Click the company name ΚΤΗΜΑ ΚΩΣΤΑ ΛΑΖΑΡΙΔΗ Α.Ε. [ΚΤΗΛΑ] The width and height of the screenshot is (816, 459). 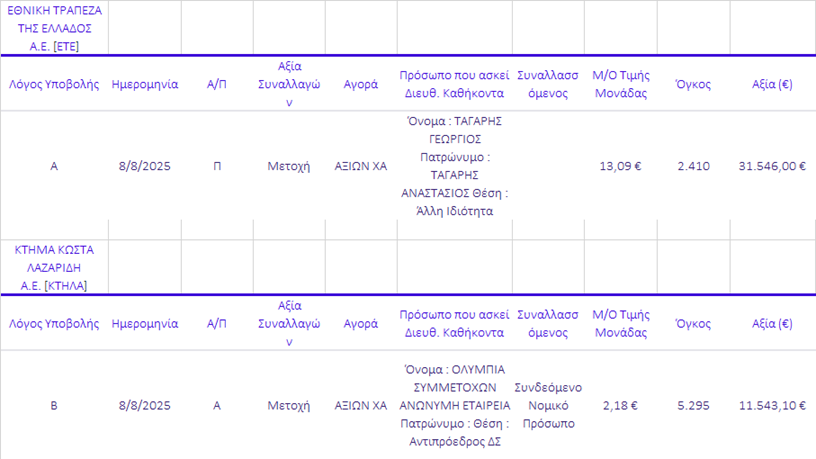pos(54,267)
